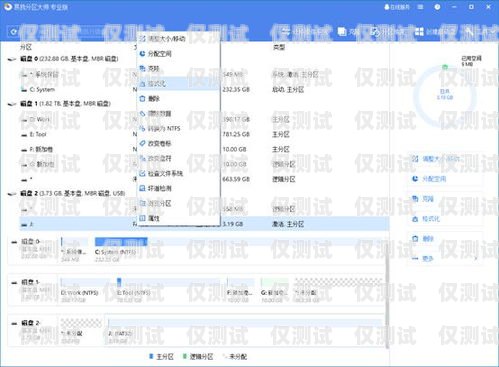Click the pie-chart icon beside context-menu 分配空间

pos(142,54)
